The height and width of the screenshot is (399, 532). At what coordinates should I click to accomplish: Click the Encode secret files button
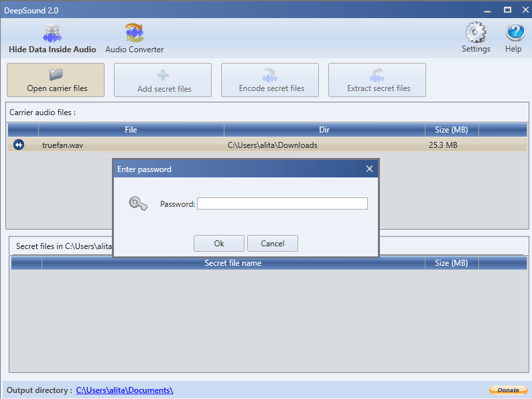[x=270, y=80]
